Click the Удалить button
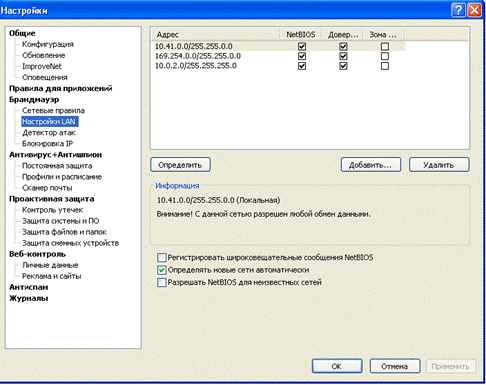486x385 pixels. point(439,165)
